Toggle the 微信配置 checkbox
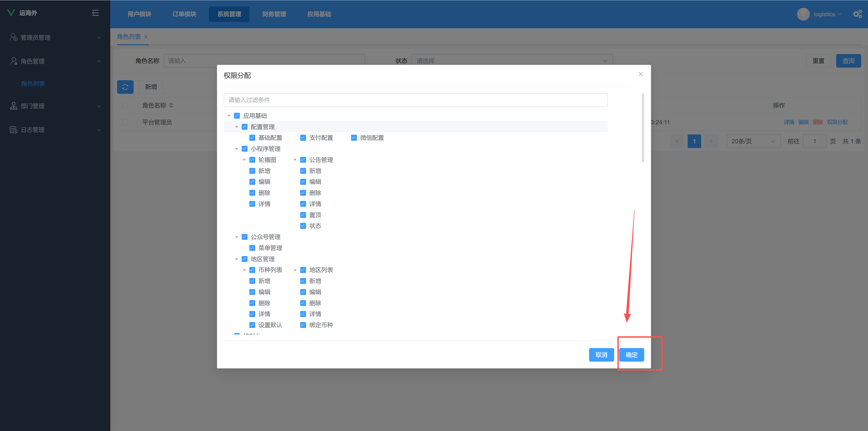This screenshot has width=868, height=431. click(x=354, y=138)
